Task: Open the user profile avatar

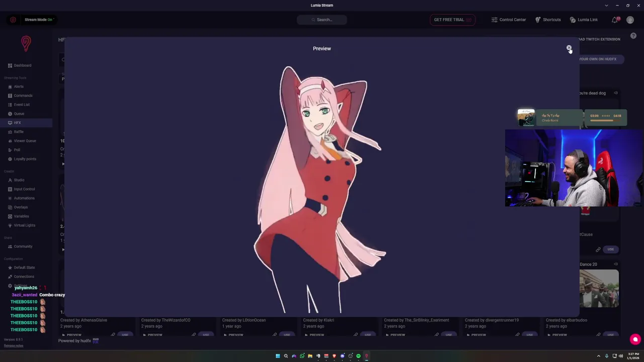Action: [630, 20]
